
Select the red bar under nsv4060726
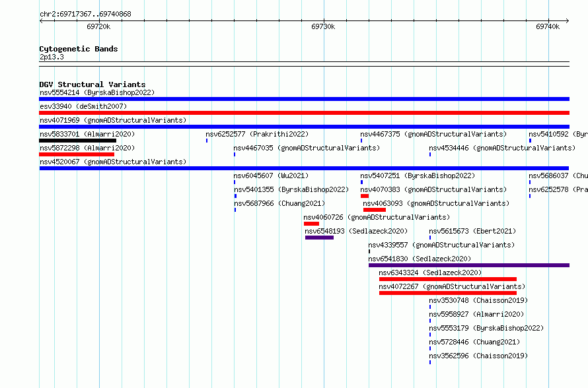click(311, 224)
